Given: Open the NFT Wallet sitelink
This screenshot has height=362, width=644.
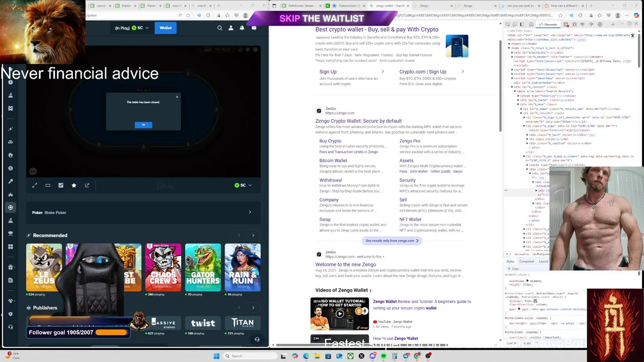Looking at the screenshot, I should (410, 220).
